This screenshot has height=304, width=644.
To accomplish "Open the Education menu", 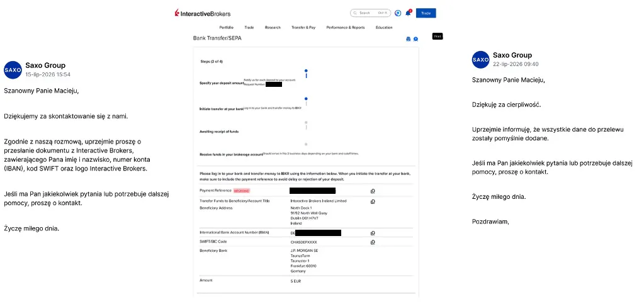I will tap(384, 28).
